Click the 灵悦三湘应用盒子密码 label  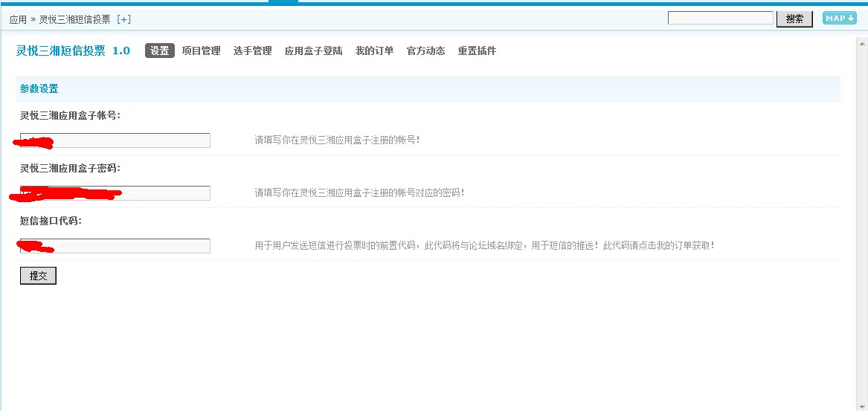click(71, 168)
